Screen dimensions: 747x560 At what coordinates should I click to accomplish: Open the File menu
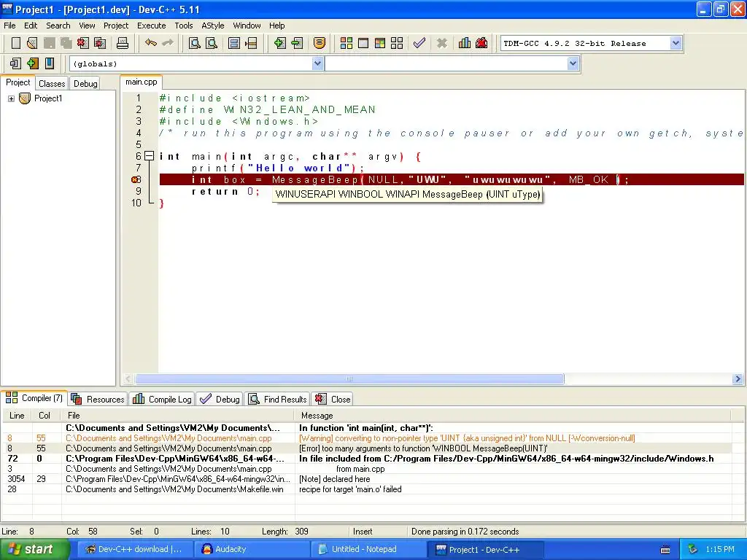pyautogui.click(x=9, y=26)
